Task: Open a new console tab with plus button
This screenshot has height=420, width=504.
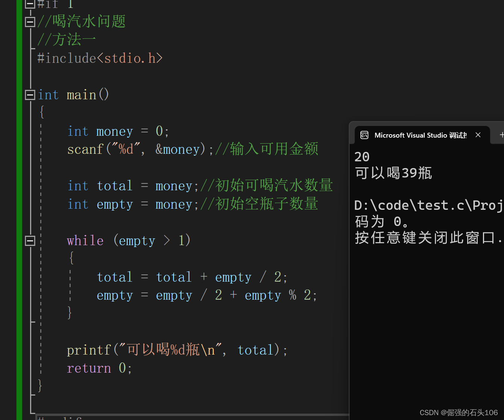Action: [x=501, y=135]
